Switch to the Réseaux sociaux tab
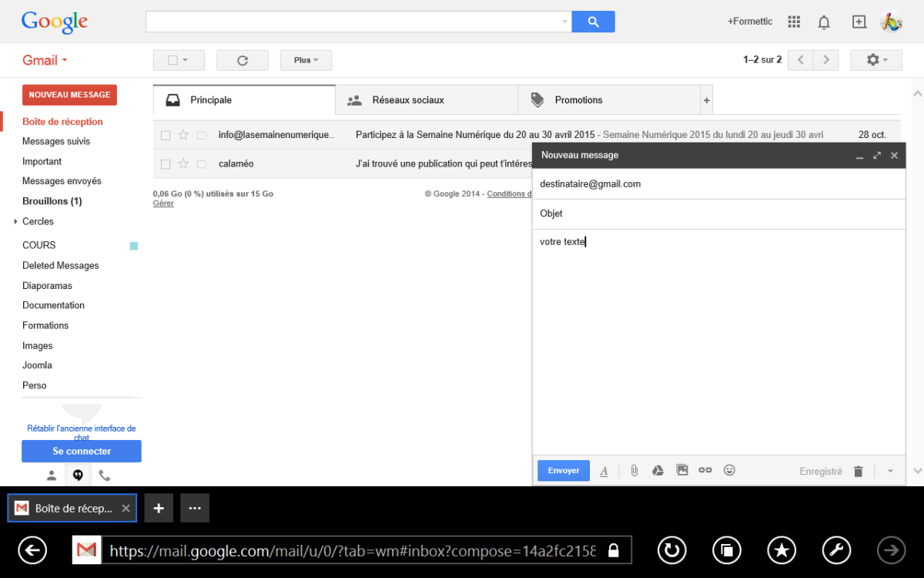 click(427, 100)
